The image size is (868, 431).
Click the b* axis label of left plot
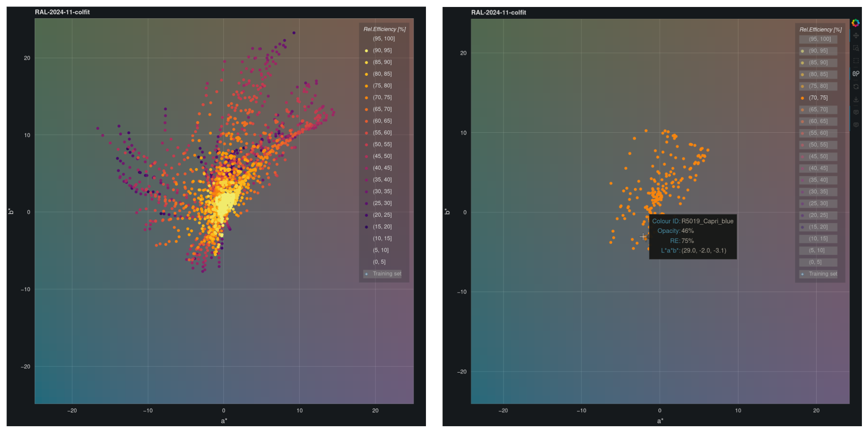[x=11, y=211]
